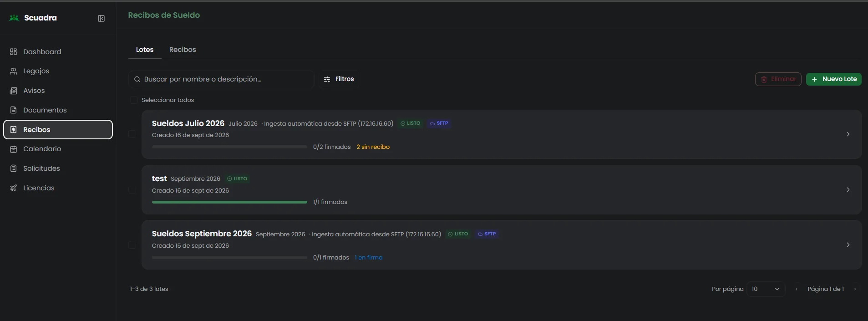Select the Sueldos Julio 2026 batch checkbox
868x321 pixels.
pos(132,134)
